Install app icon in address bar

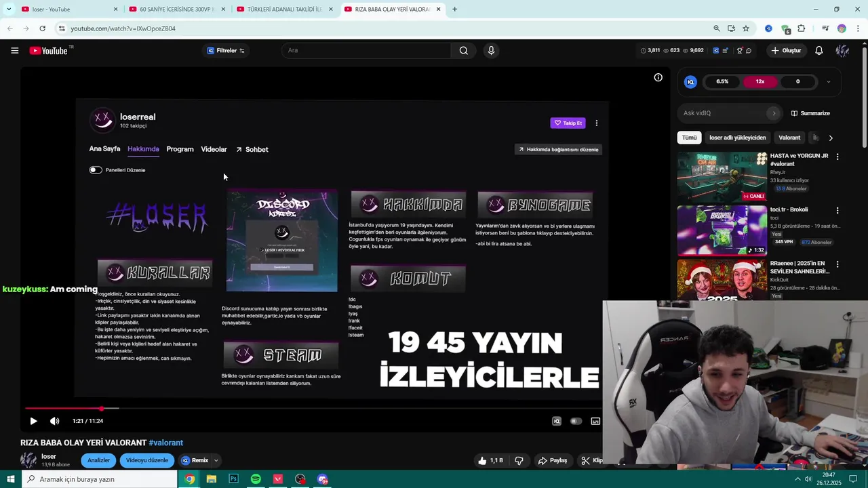point(731,28)
